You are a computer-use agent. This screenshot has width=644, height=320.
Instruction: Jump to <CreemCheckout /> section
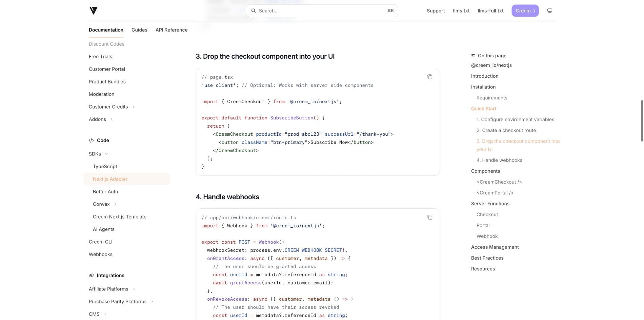coord(499,182)
